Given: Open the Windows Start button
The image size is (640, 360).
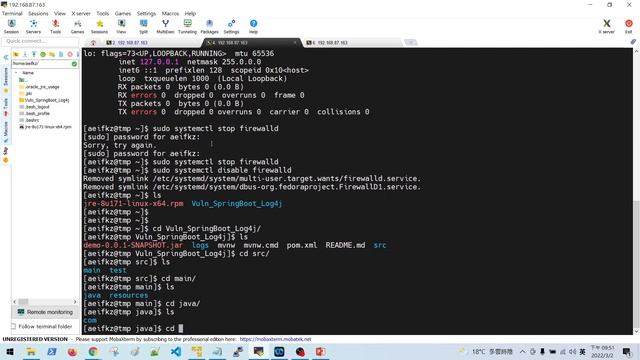Looking at the screenshot, I should (10, 352).
